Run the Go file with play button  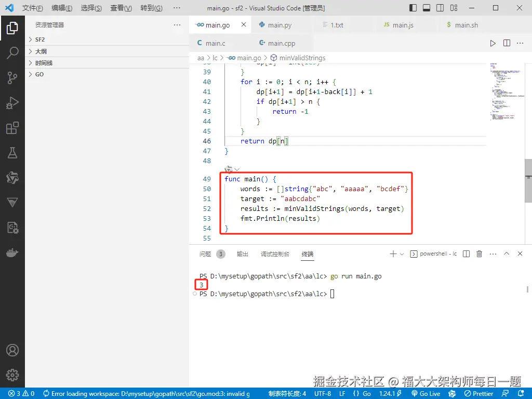point(493,43)
